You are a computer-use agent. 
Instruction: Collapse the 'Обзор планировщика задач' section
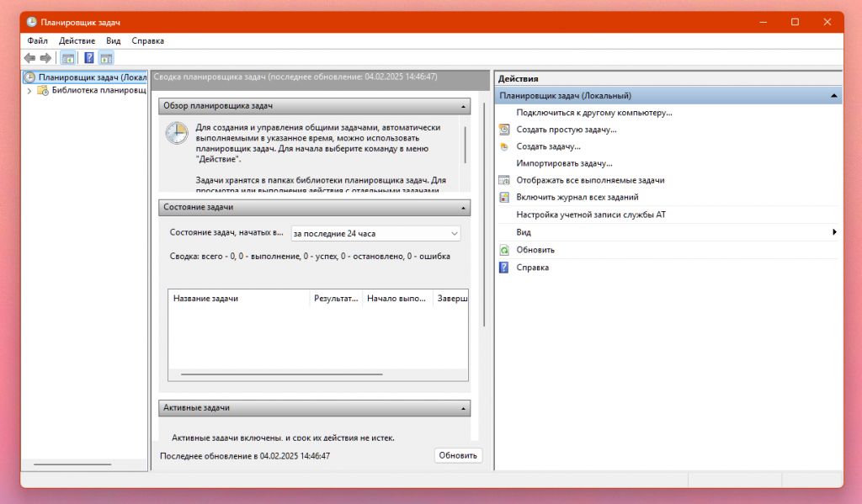pos(463,106)
